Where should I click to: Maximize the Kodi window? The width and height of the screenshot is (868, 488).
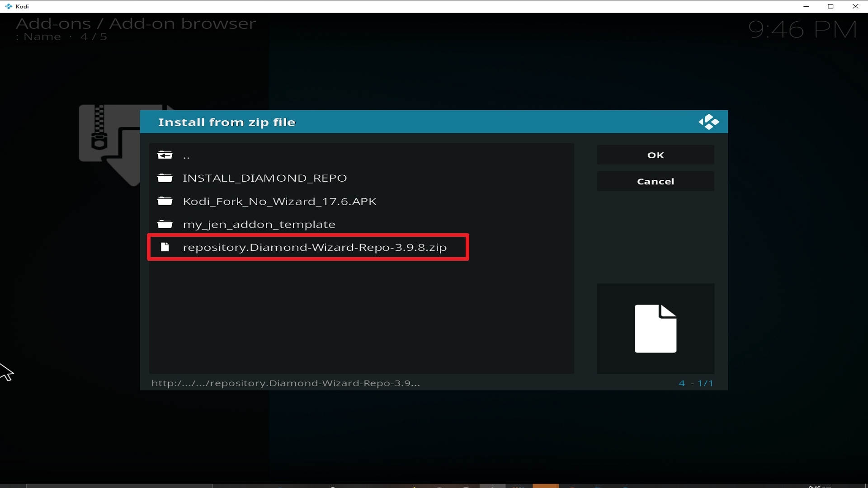830,6
